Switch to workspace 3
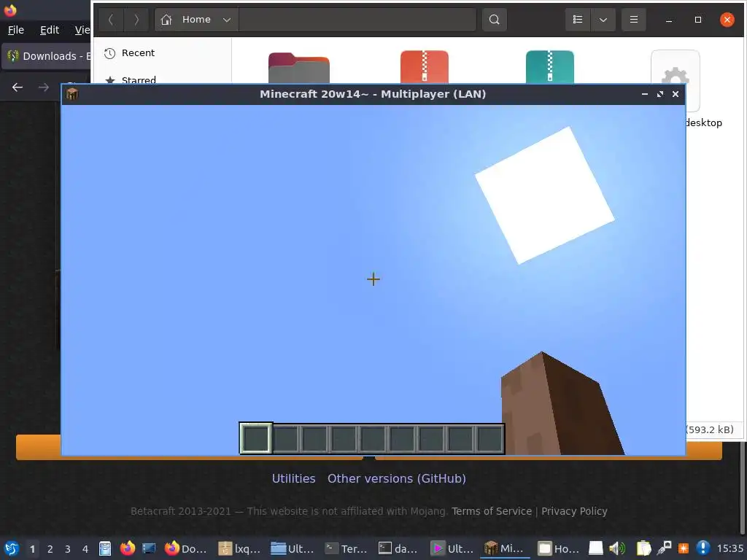Image resolution: width=747 pixels, height=560 pixels. coord(68,549)
